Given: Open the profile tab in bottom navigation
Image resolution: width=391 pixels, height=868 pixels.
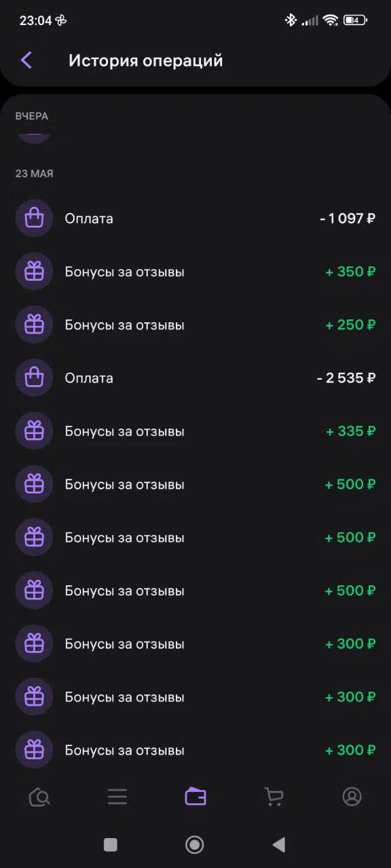Looking at the screenshot, I should 352,797.
